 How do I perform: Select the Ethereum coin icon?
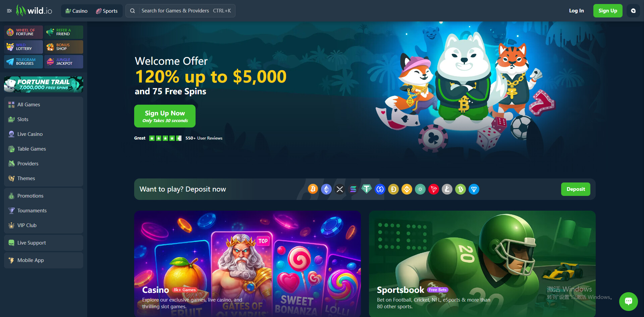pos(326,189)
